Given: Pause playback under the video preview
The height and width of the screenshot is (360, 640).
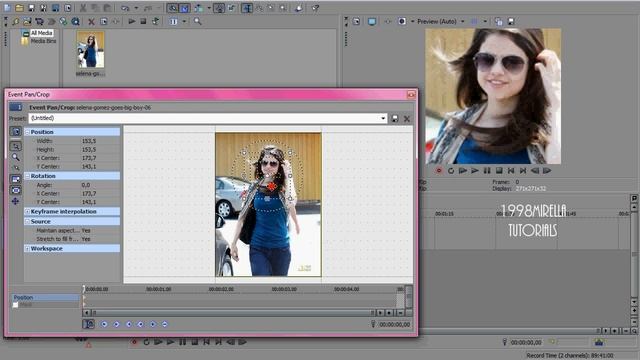Looking at the screenshot, I should [x=487, y=171].
